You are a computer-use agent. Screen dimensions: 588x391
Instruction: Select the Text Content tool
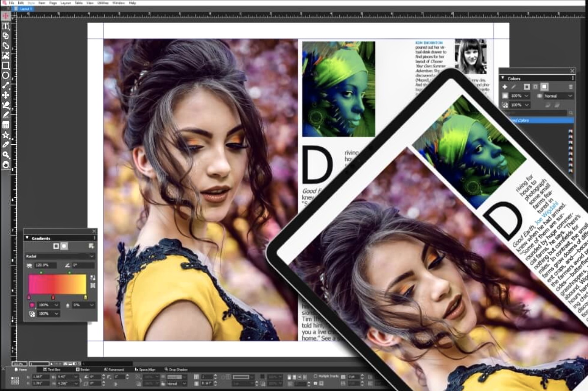(6, 26)
